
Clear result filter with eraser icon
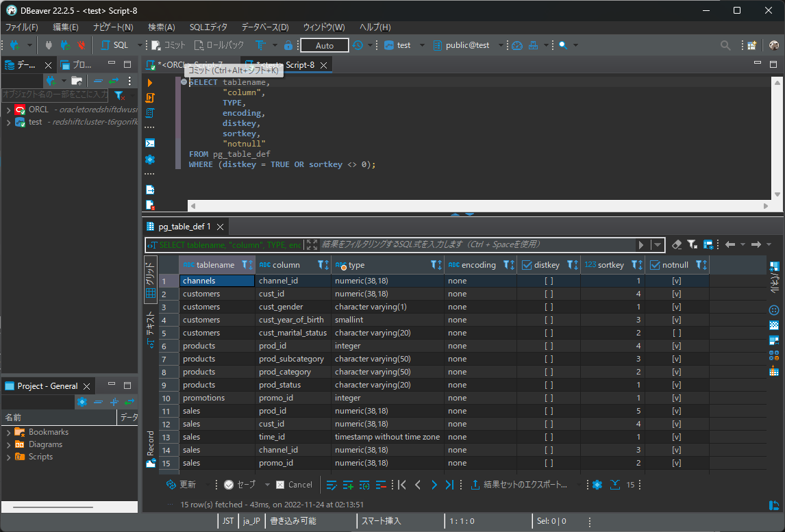676,244
